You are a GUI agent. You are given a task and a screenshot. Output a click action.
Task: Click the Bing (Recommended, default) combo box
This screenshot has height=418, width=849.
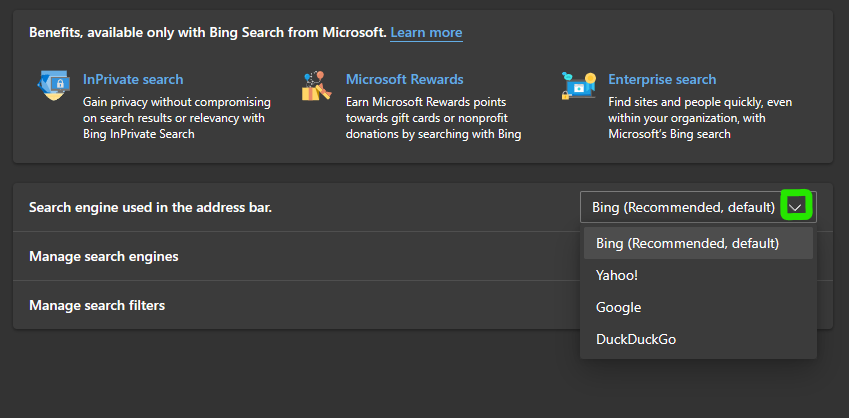683,207
